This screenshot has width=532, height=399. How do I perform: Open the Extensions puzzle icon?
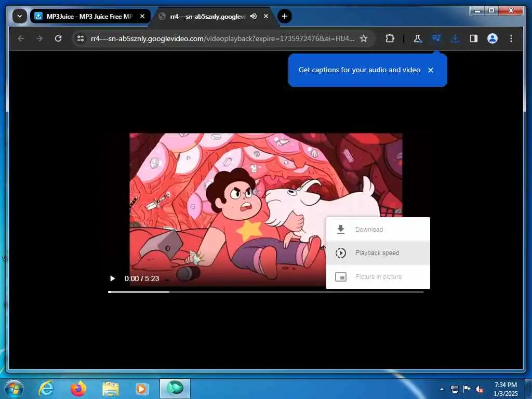[390, 38]
